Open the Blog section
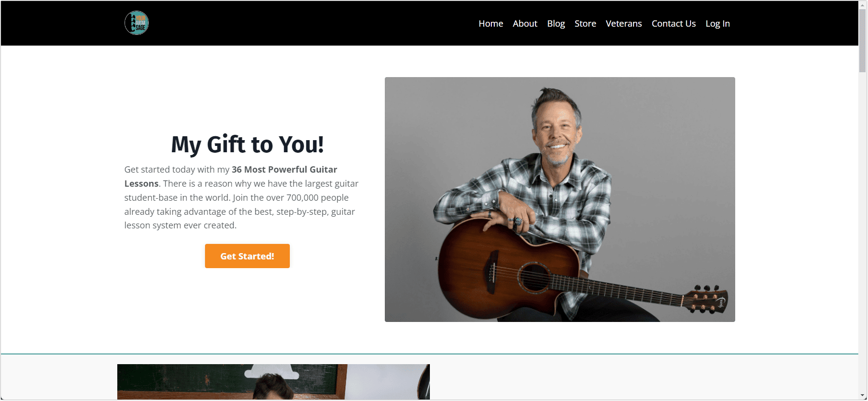This screenshot has height=401, width=868. (556, 23)
